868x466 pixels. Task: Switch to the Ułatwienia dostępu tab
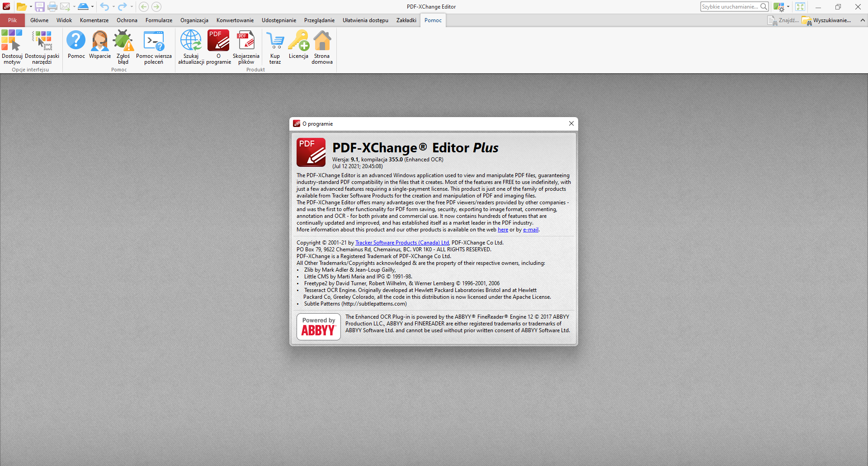point(365,20)
